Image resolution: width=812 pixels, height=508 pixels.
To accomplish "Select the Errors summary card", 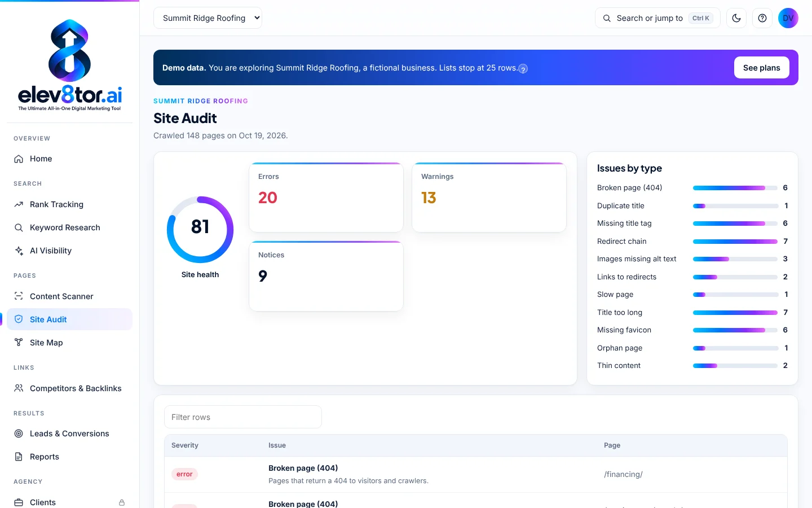I will 326,198.
